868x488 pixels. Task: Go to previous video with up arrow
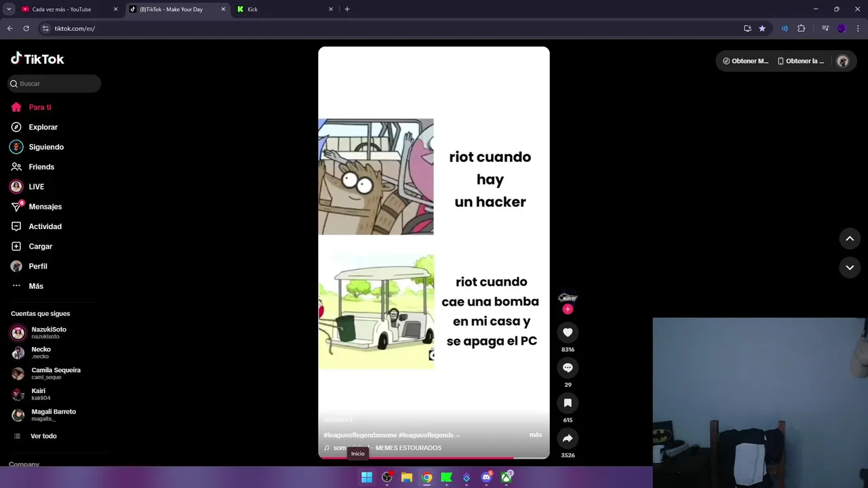pyautogui.click(x=850, y=239)
